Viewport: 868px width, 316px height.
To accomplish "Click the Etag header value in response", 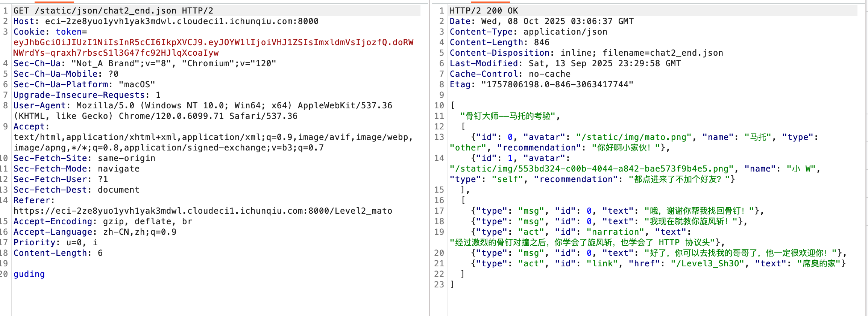I will 557,85.
